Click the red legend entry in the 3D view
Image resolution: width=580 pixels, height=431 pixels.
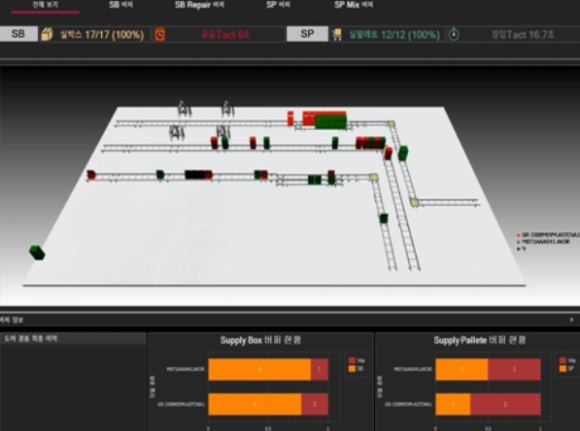(x=548, y=235)
